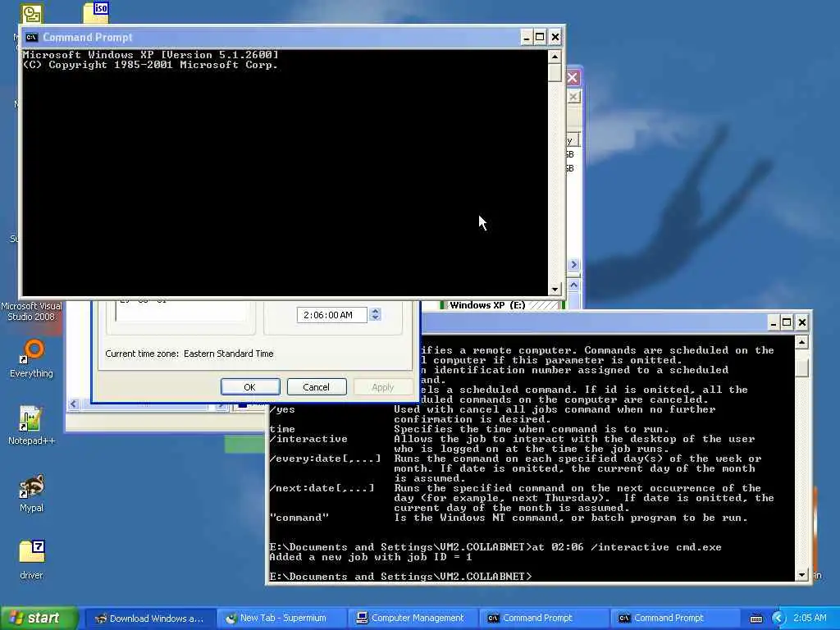Image resolution: width=840 pixels, height=630 pixels.
Task: Click the front Command Prompt title icon
Action: (x=32, y=38)
